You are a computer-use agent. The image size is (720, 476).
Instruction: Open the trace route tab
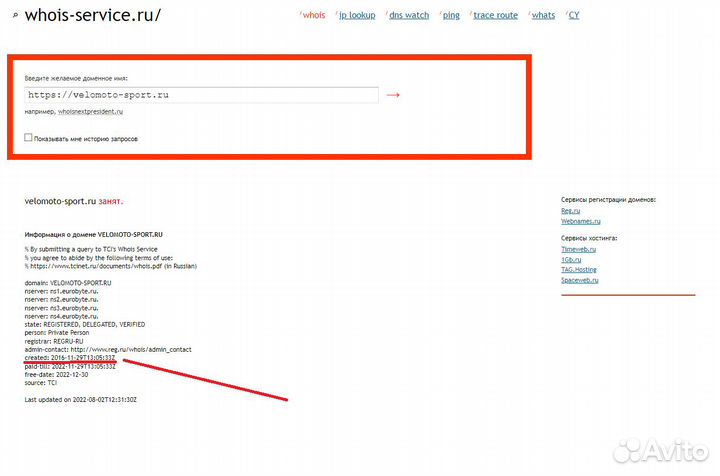(495, 16)
